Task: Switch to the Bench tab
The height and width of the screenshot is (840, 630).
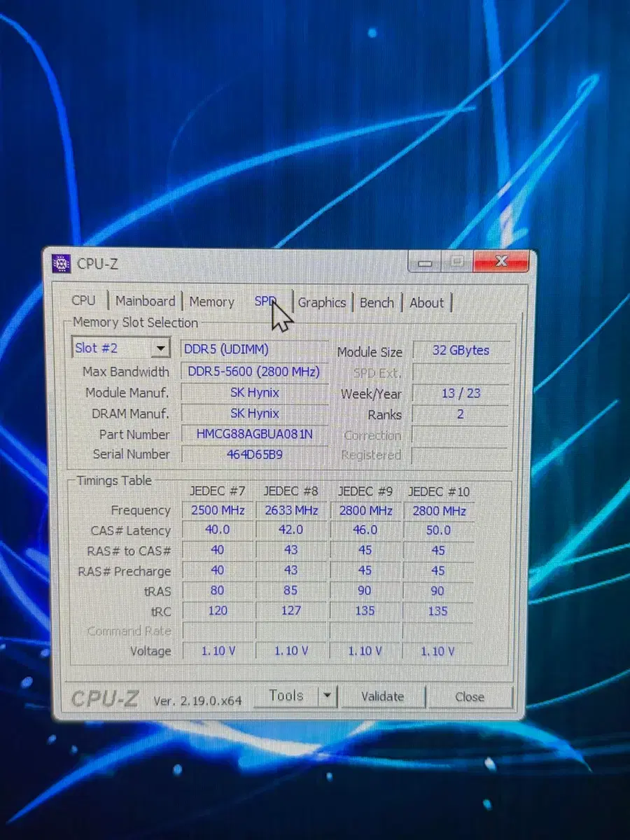Action: [377, 302]
